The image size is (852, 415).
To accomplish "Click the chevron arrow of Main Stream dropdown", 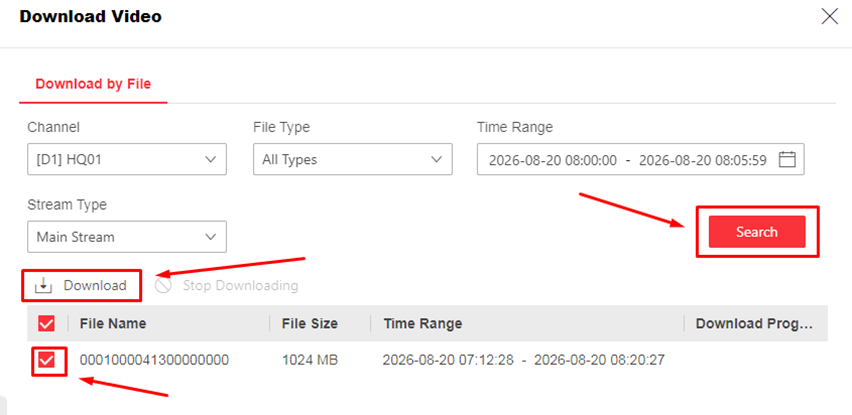I will click(210, 237).
